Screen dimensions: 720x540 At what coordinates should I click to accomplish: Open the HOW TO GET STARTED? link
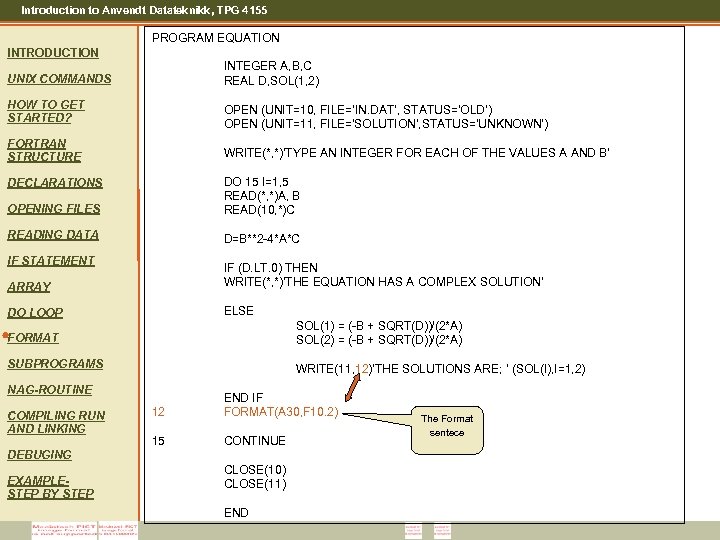pos(46,111)
